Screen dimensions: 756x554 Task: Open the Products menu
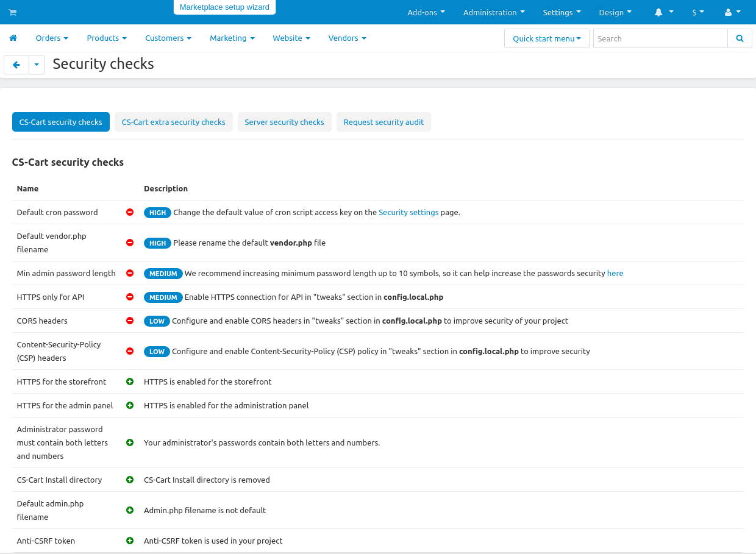(107, 38)
